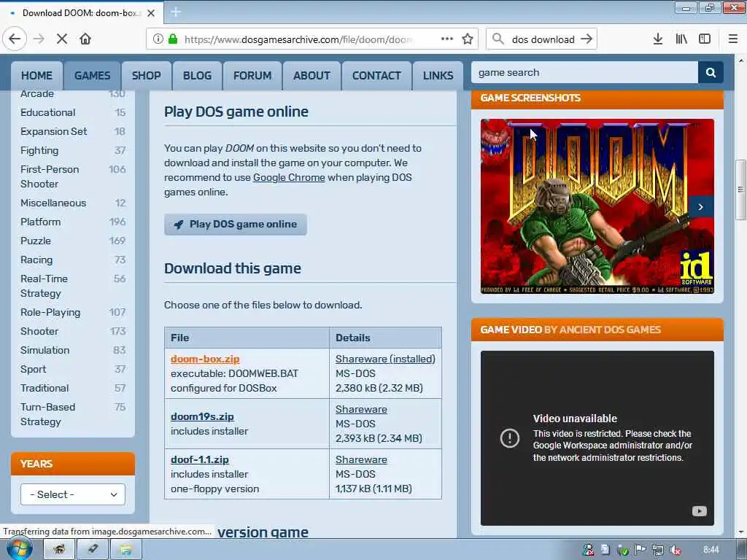Go back using the browser back arrow
Image resolution: width=747 pixels, height=560 pixels.
point(15,39)
